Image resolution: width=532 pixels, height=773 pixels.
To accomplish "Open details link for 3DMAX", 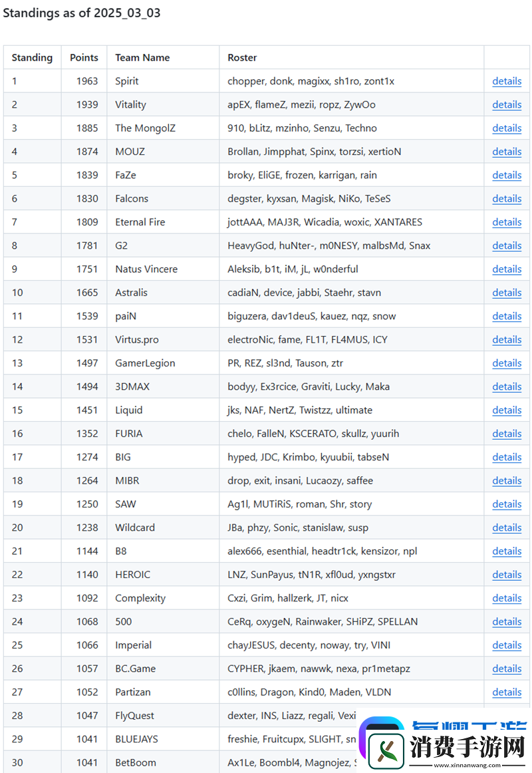I will click(506, 386).
